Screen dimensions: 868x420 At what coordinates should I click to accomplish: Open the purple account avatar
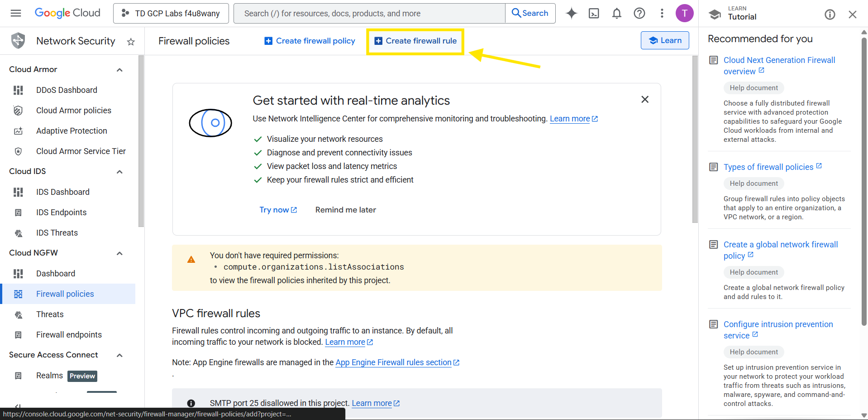[x=684, y=13]
